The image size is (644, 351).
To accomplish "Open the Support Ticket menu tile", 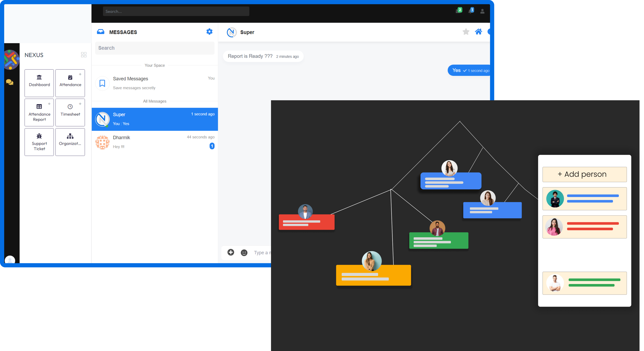I will coord(39,142).
